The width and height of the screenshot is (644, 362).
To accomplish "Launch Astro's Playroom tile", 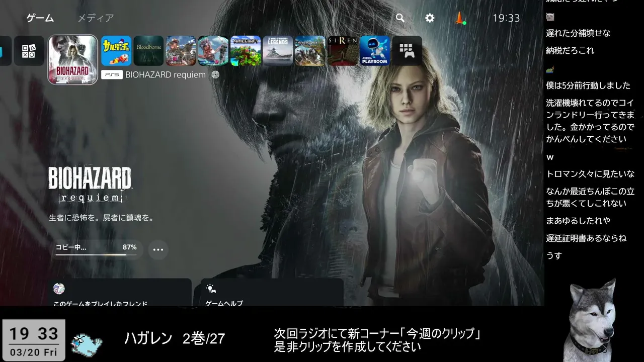I will coord(375,51).
